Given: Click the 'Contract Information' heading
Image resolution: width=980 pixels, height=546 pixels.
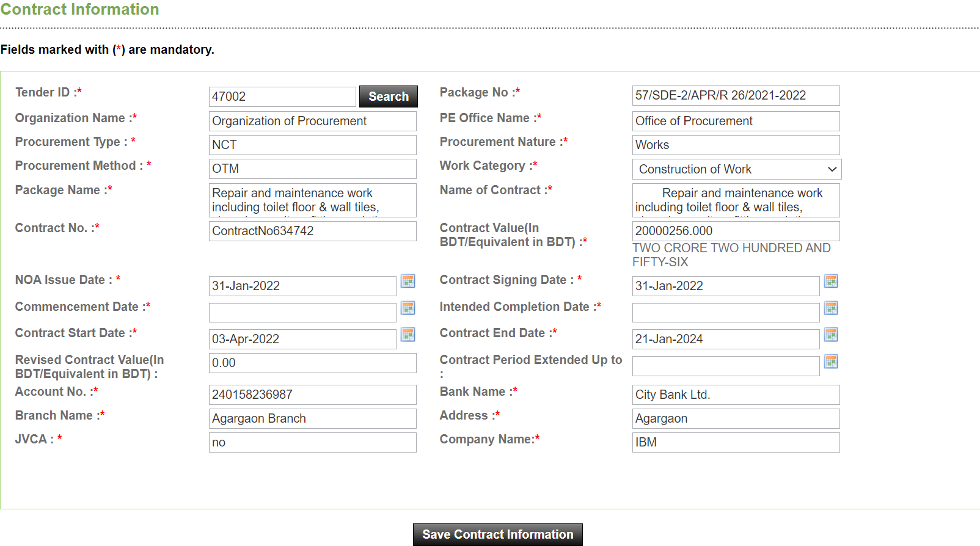Looking at the screenshot, I should coord(79,9).
